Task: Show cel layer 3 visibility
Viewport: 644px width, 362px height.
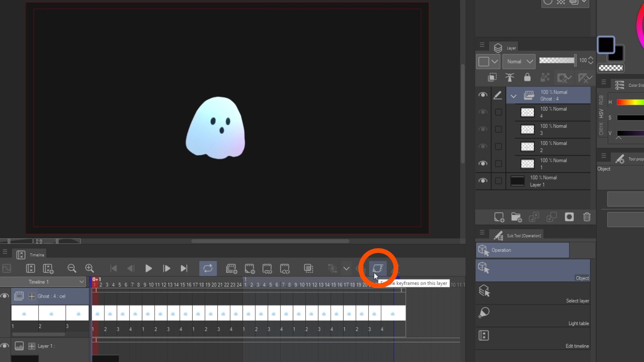Action: tap(483, 129)
